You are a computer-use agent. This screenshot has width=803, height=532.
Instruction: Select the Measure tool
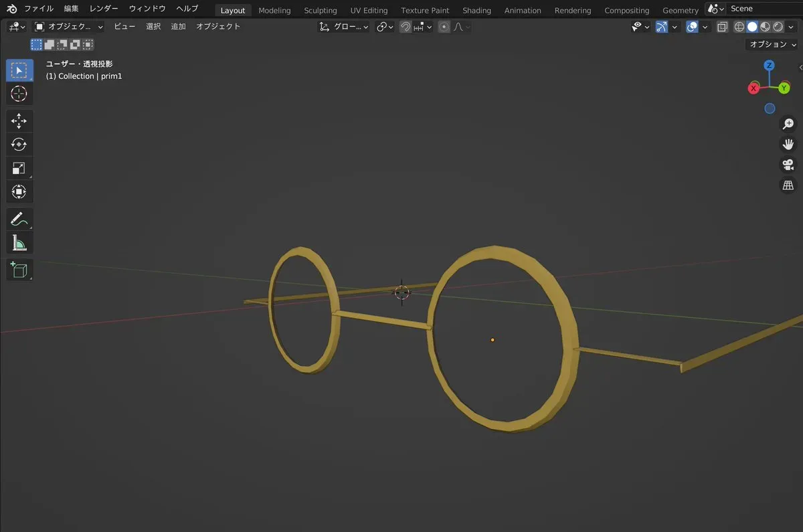[19, 242]
